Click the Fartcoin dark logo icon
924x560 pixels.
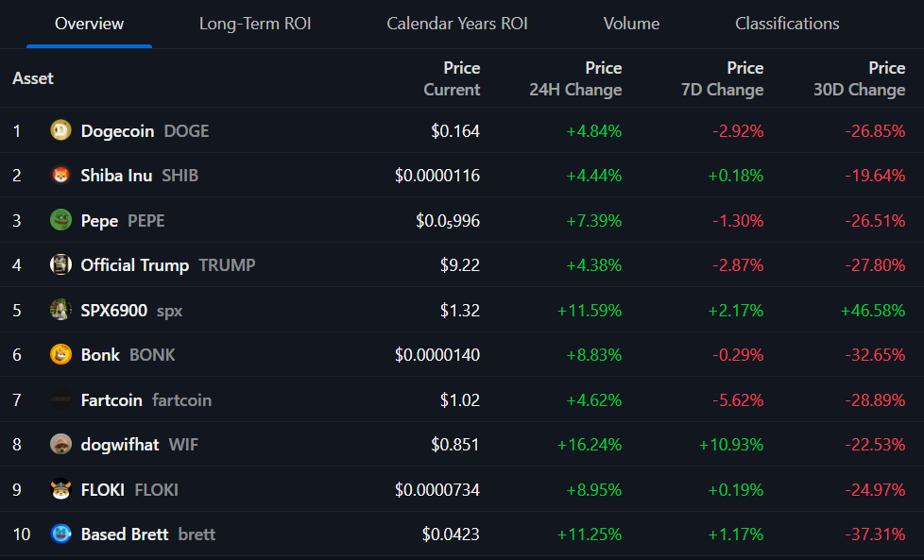point(60,399)
